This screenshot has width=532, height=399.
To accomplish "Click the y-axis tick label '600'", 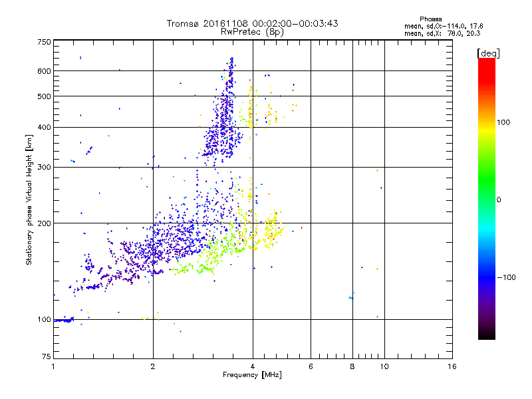I will 44,71.
